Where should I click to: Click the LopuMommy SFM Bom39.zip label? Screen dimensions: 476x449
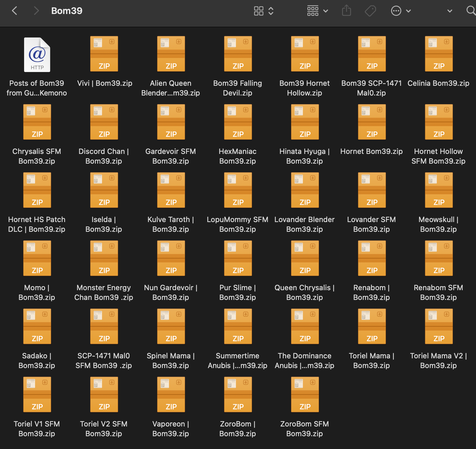pos(238,224)
